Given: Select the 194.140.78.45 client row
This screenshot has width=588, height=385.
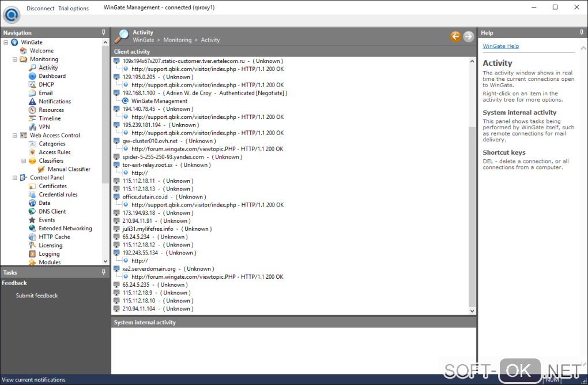Looking at the screenshot, I should click(x=158, y=109).
